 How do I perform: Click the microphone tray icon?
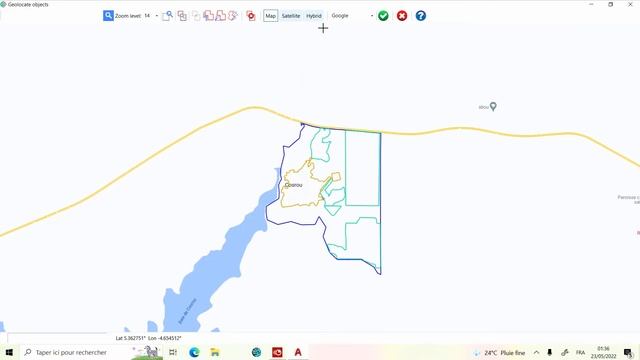[x=549, y=353]
